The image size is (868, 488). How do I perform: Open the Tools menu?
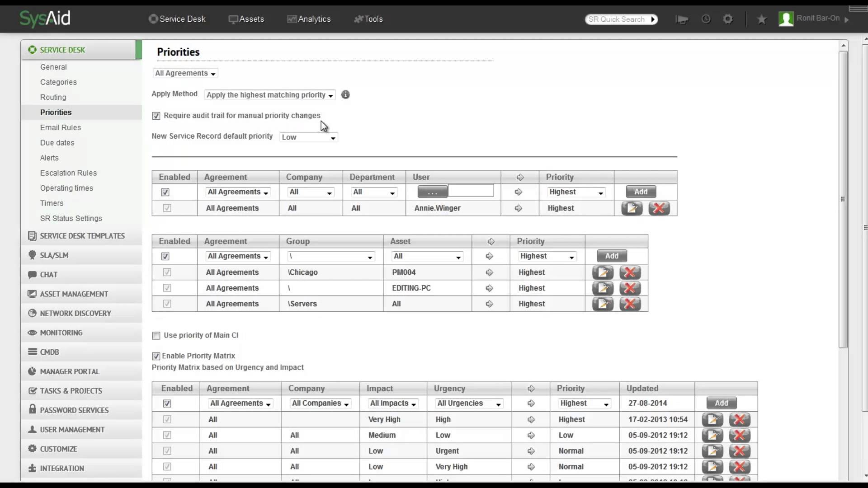(369, 19)
